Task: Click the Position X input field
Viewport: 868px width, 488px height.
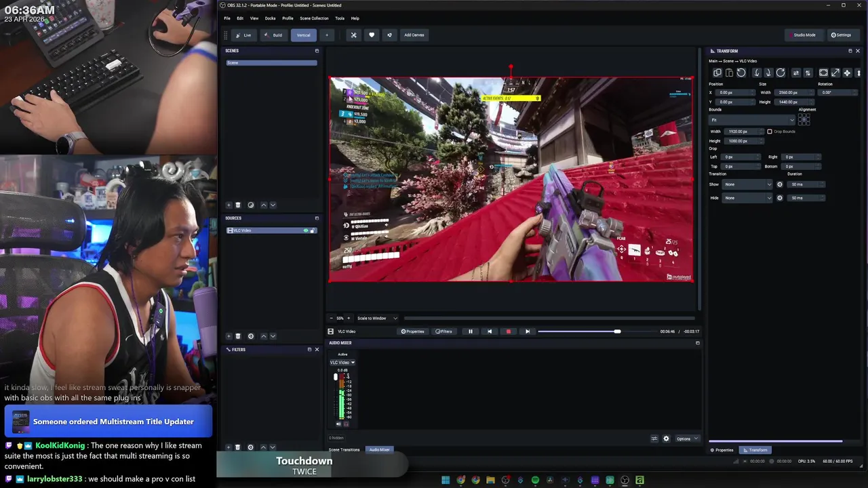Action: pyautogui.click(x=736, y=92)
